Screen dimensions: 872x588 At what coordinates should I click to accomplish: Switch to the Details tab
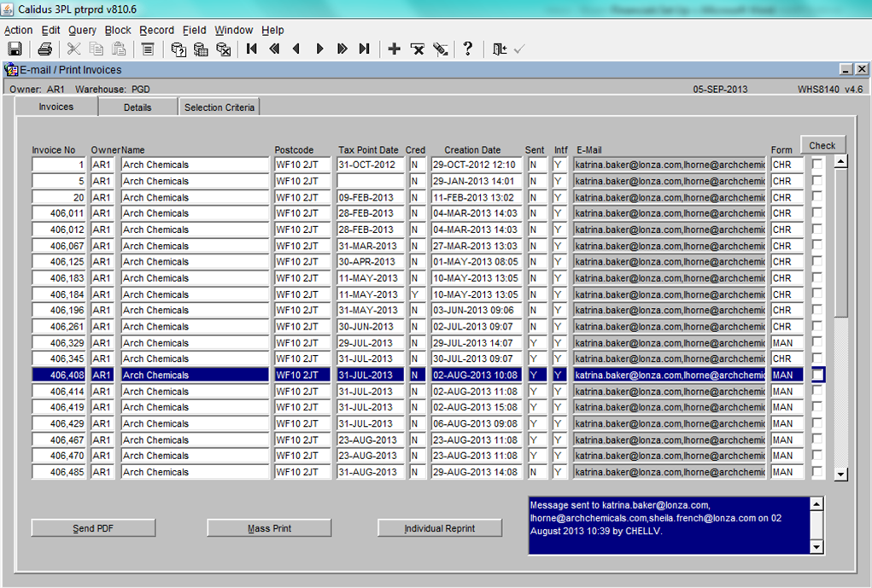pos(138,108)
